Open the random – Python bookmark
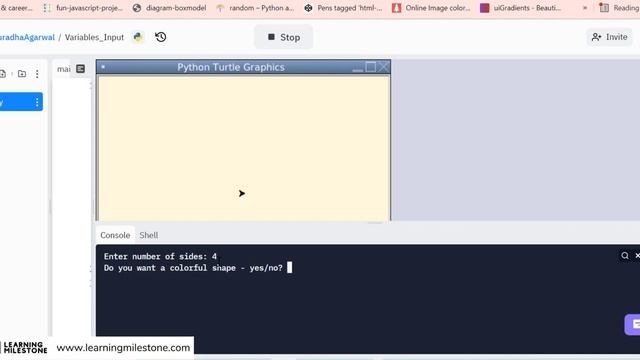The image size is (640, 360). tap(256, 8)
